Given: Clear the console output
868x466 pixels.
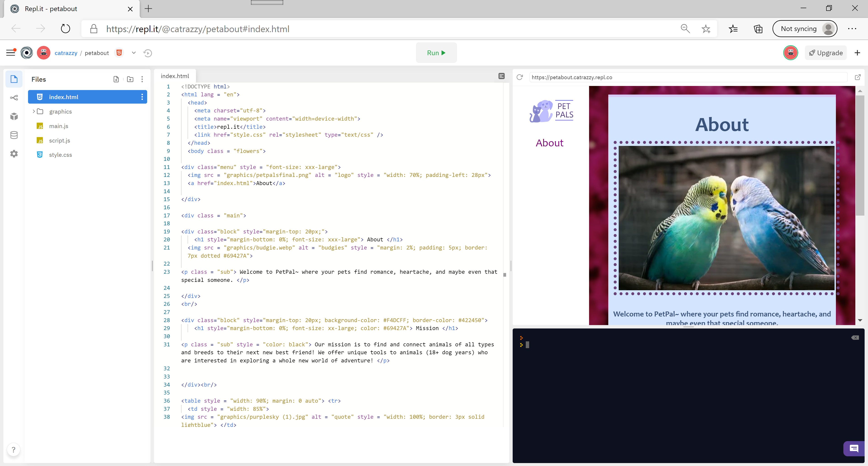Looking at the screenshot, I should [855, 338].
